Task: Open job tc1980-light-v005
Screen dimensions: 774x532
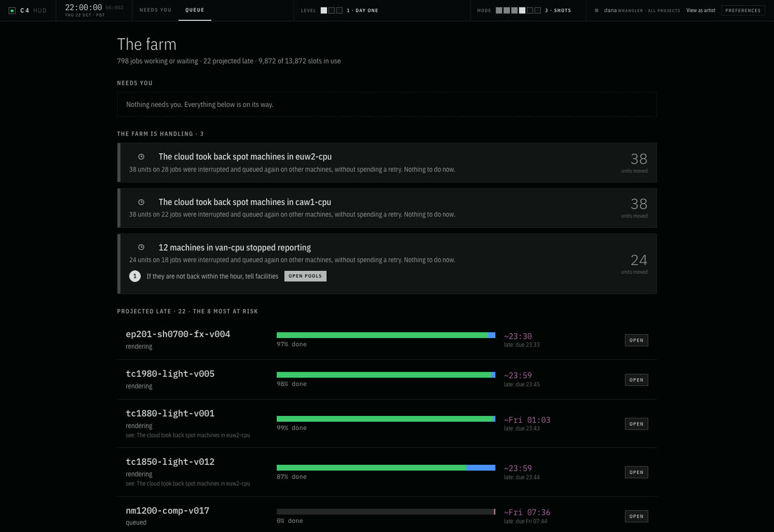Action: 636,380
